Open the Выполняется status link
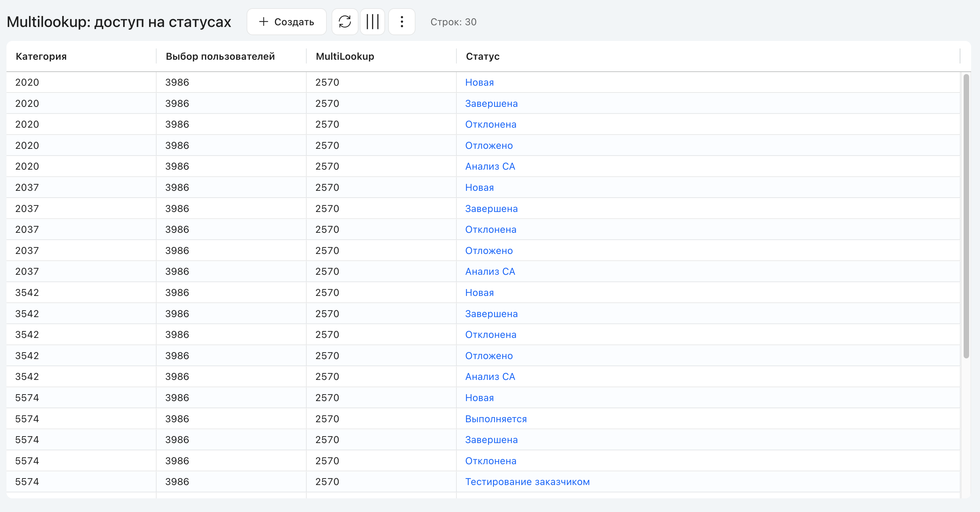The height and width of the screenshot is (512, 980). [x=496, y=419]
